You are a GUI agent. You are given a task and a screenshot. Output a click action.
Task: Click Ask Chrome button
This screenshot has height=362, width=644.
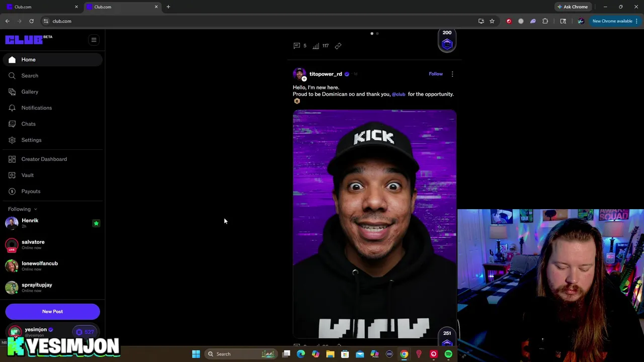[x=573, y=7]
